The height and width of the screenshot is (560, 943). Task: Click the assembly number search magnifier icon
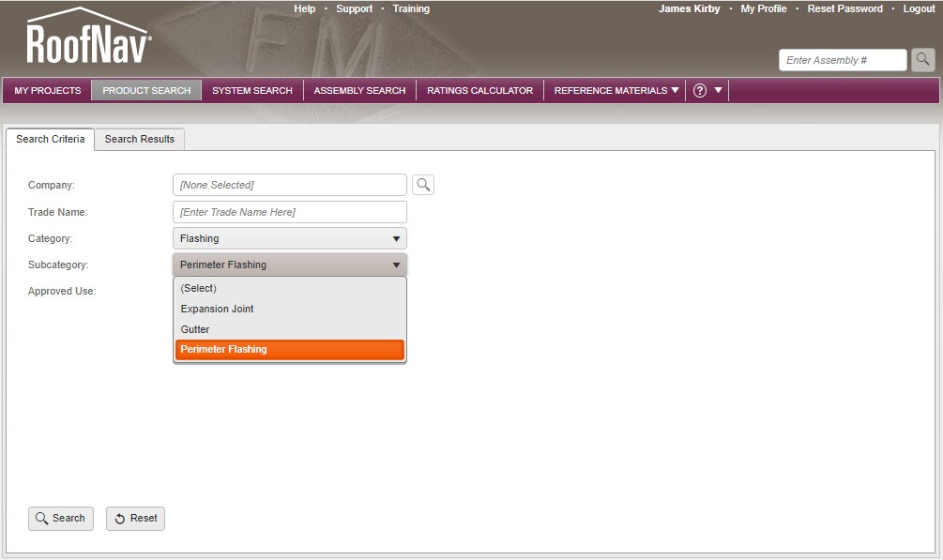click(922, 60)
